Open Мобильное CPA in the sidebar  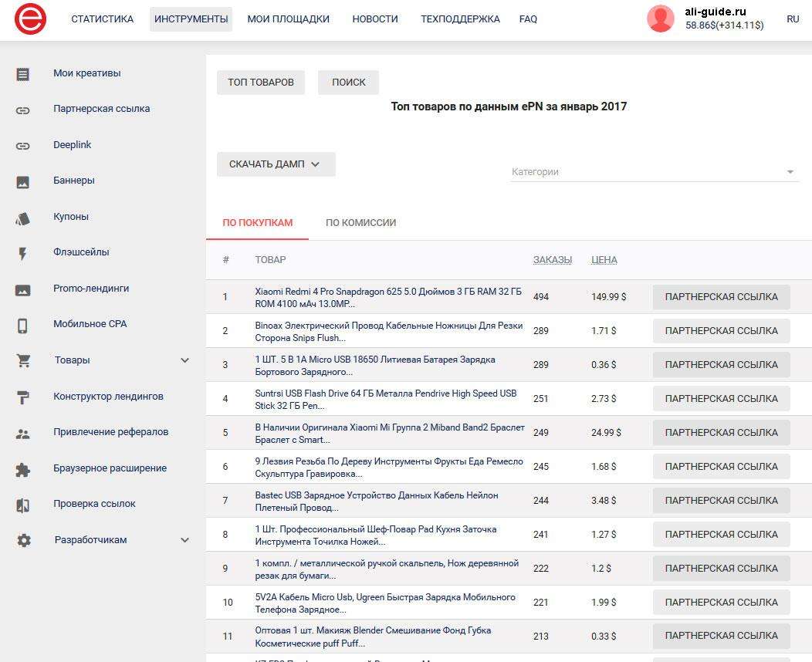point(90,324)
